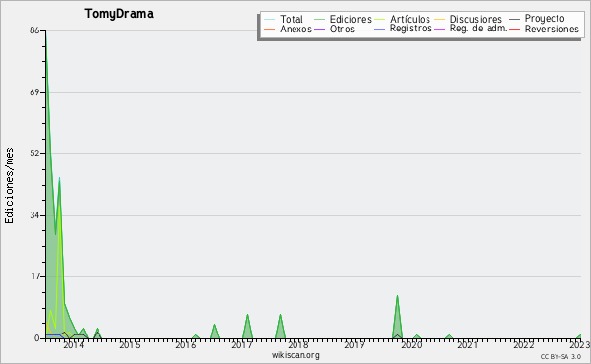Screen dimensions: 591x364
Task: Click the 2016 x-axis label
Action: coord(186,345)
